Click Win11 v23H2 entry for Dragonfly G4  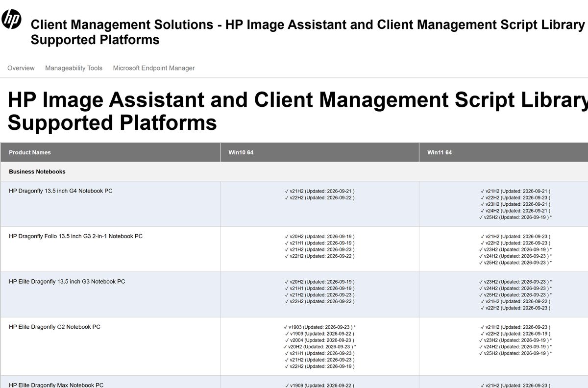tap(515, 204)
